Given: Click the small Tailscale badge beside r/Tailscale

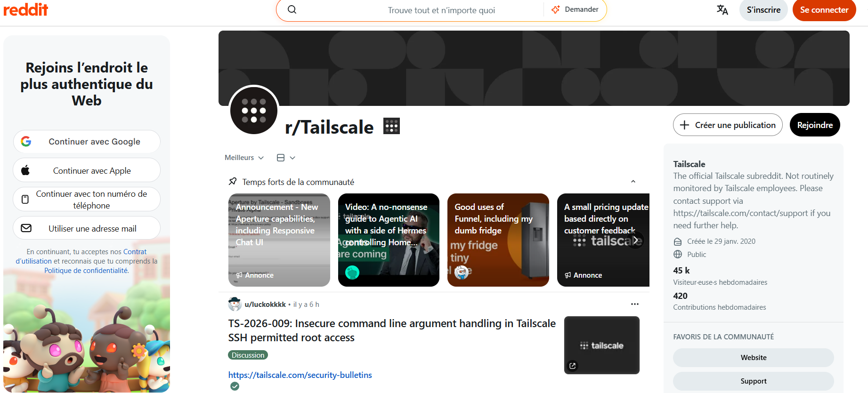Looking at the screenshot, I should pos(391,126).
